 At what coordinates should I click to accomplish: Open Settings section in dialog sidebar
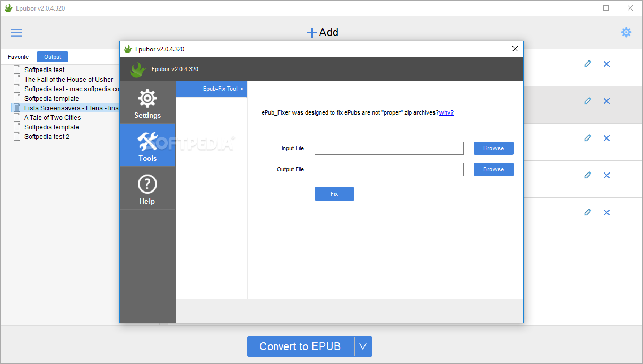click(x=147, y=102)
